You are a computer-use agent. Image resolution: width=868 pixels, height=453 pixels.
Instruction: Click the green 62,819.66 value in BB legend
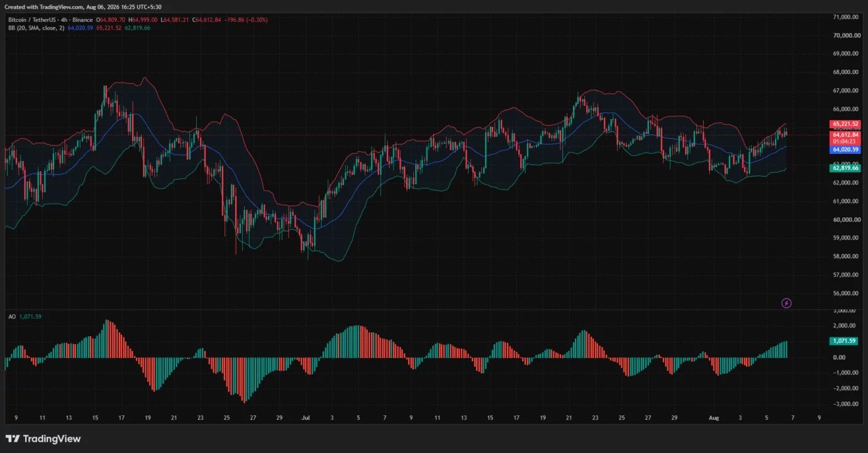click(138, 28)
